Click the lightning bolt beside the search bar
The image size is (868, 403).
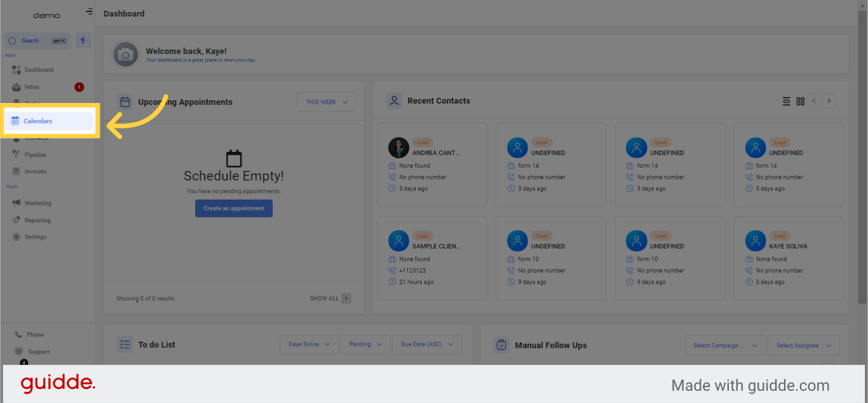(83, 40)
